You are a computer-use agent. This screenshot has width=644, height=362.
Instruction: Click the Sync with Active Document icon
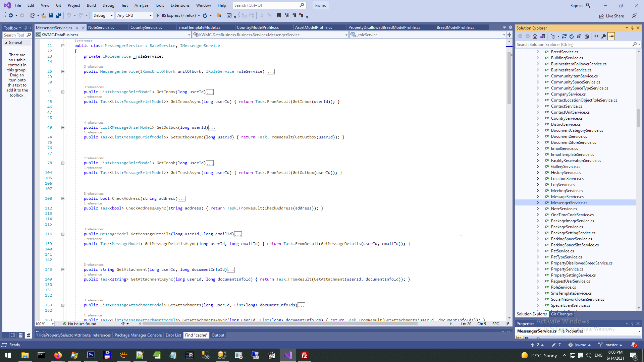pos(564,36)
